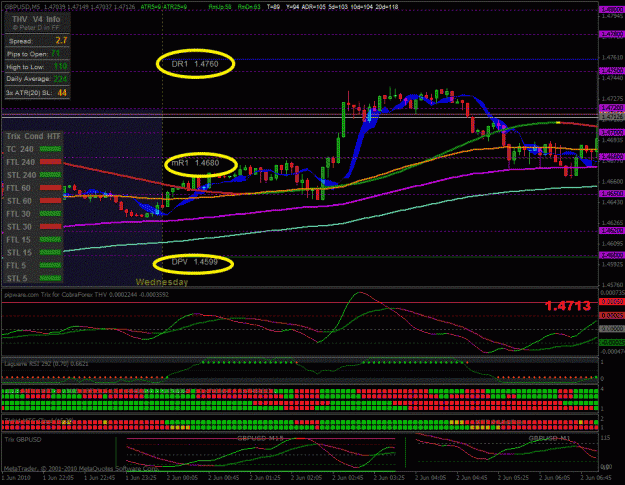
Task: Click the High to Low value 110
Action: (x=61, y=66)
